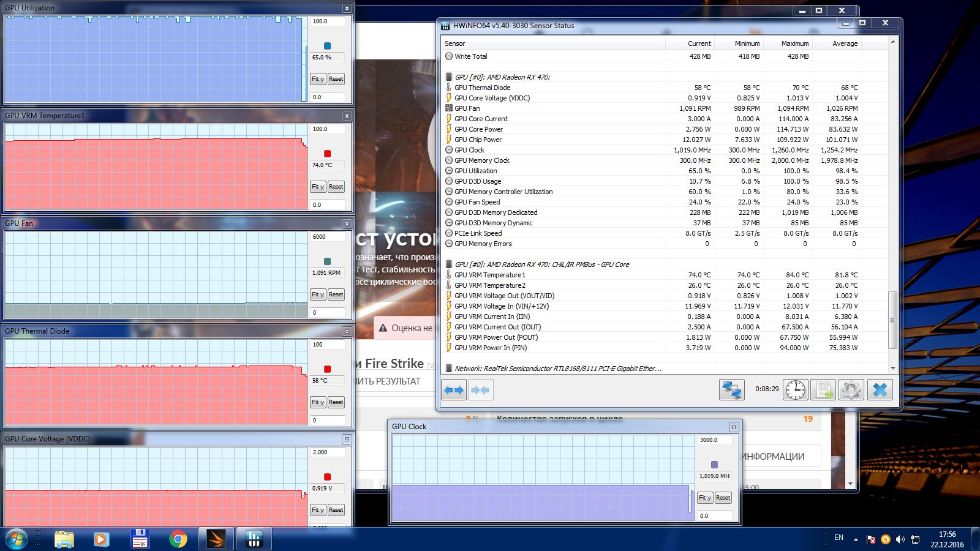The image size is (980, 551).
Task: Click the shrink columns arrows button in HWiNFO
Action: pos(481,390)
